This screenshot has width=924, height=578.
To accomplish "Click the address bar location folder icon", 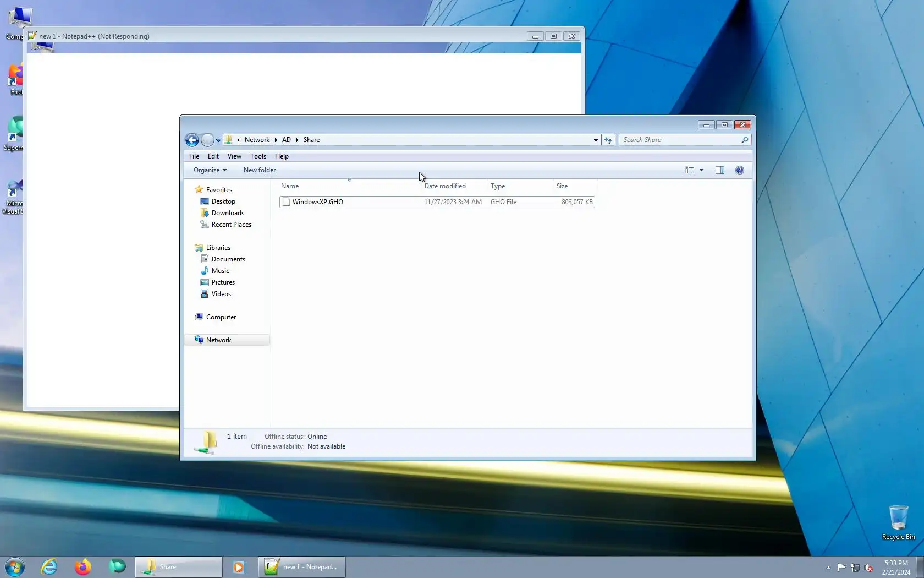I will tap(229, 140).
